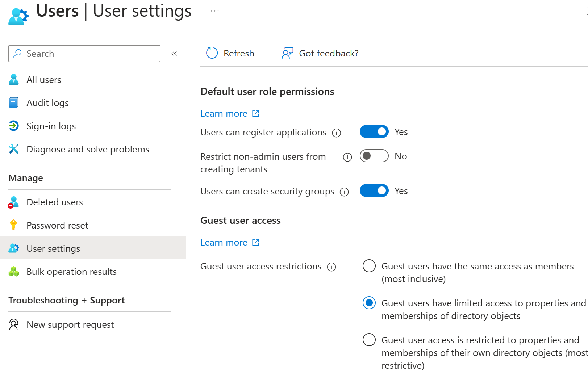The width and height of the screenshot is (588, 373).
Task: Click the Sign-in logs arrow icon
Action: click(x=14, y=126)
